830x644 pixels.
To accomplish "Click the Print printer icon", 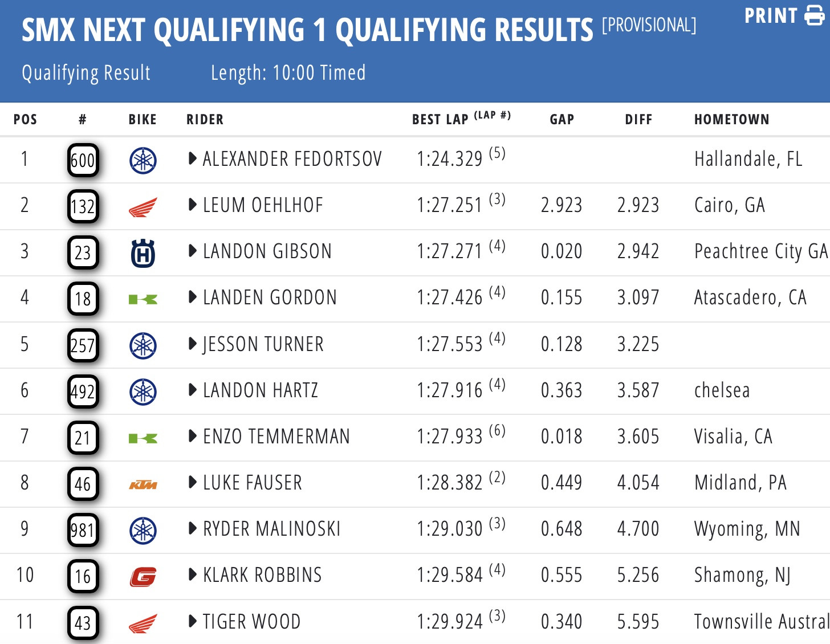I will click(x=814, y=16).
